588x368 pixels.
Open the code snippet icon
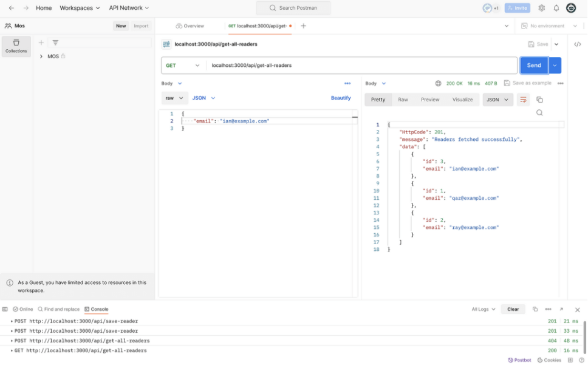coord(578,44)
